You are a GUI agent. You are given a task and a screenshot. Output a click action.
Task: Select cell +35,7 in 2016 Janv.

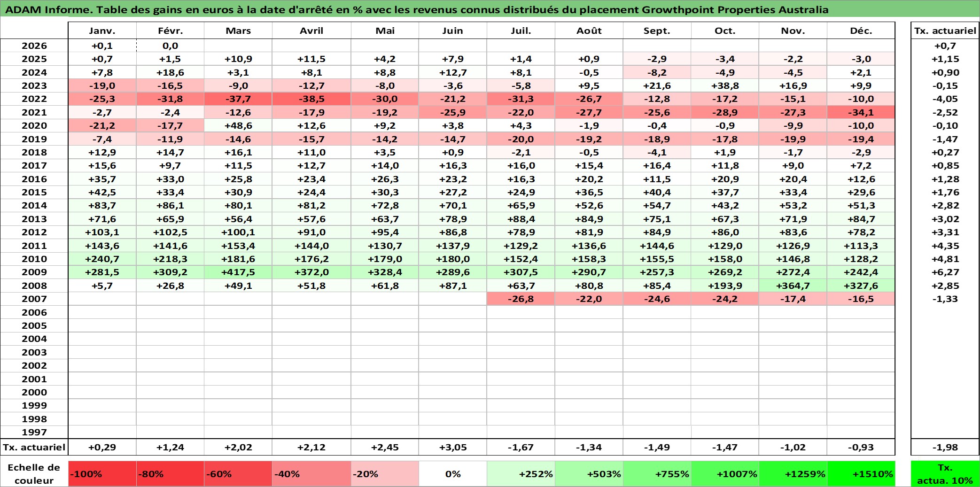coord(102,179)
